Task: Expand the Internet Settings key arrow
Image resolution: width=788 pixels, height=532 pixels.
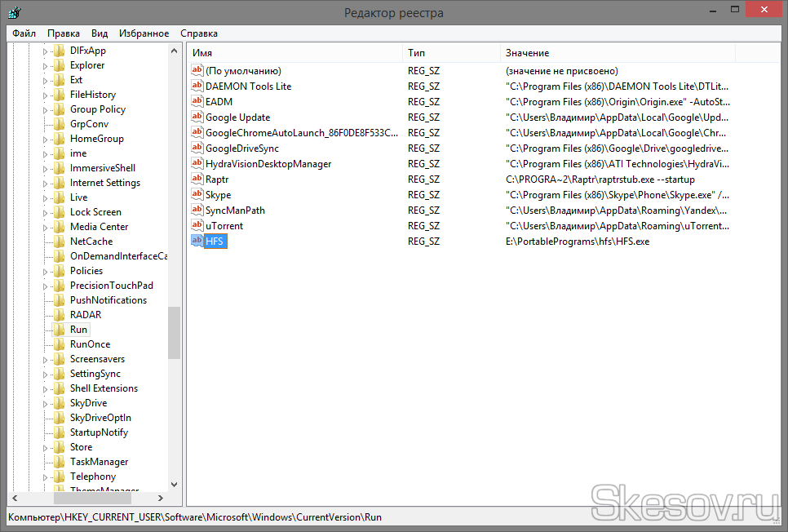Action: 46,183
